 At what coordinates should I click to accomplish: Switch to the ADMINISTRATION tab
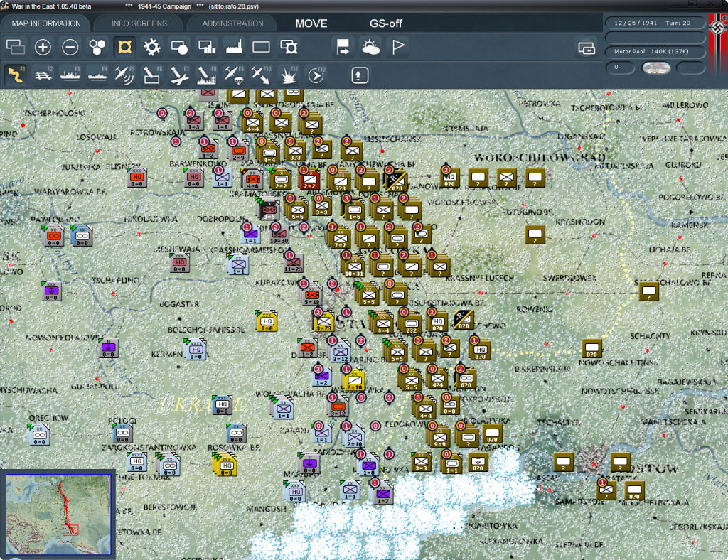[232, 23]
